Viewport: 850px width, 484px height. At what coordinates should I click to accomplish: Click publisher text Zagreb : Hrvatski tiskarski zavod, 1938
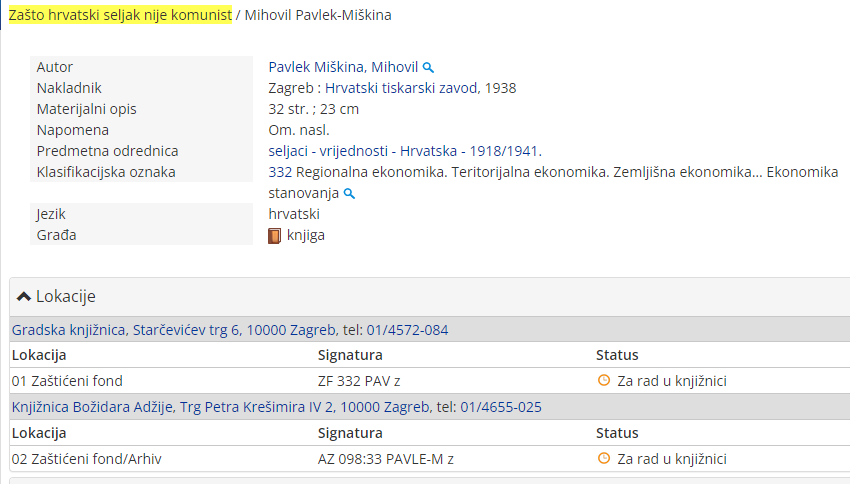click(392, 88)
